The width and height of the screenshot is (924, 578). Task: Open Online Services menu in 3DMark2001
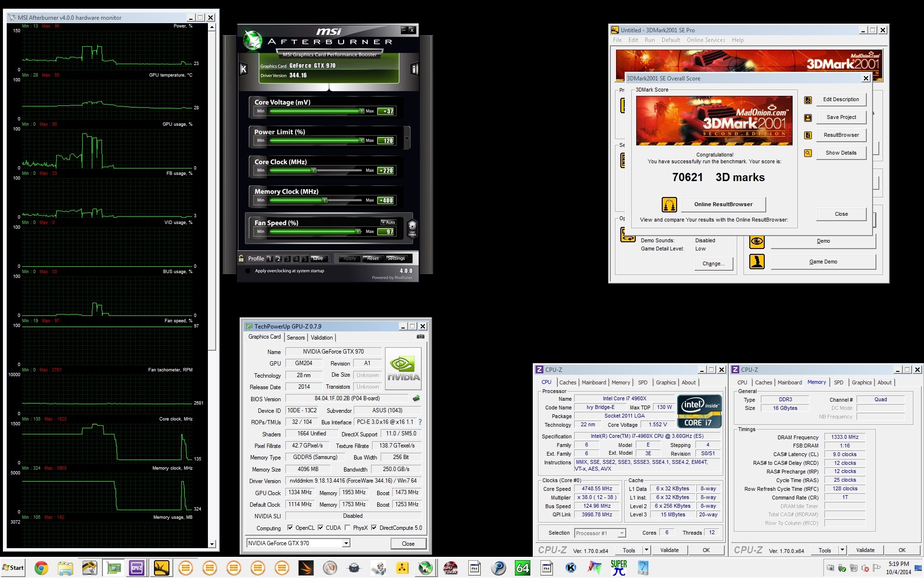tap(706, 40)
